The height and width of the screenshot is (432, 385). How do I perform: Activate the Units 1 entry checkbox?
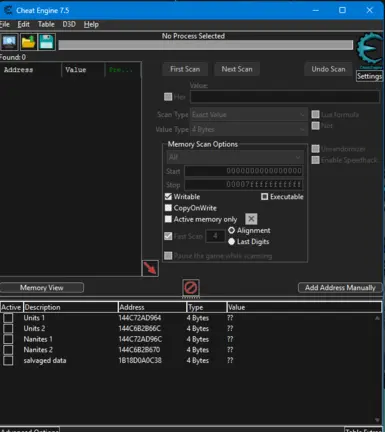8,318
